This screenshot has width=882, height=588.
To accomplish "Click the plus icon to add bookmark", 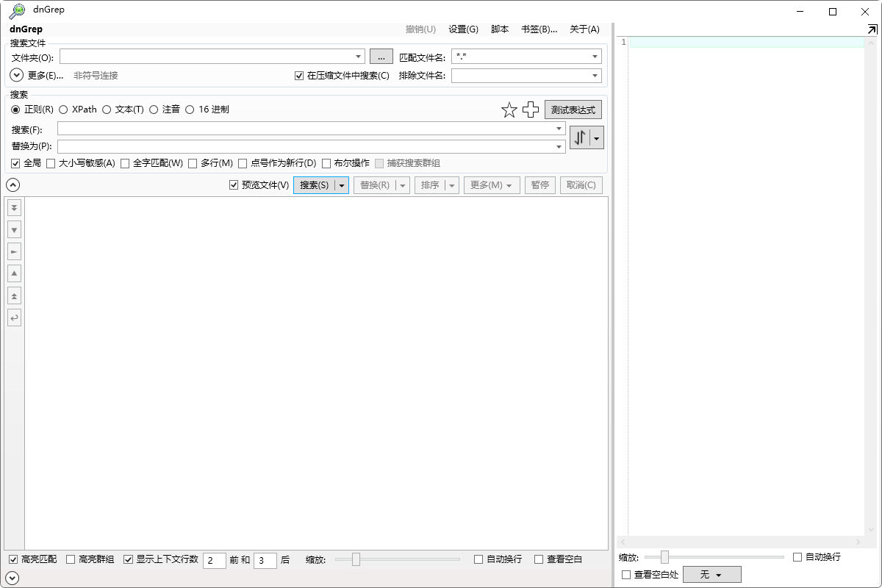I will [531, 110].
